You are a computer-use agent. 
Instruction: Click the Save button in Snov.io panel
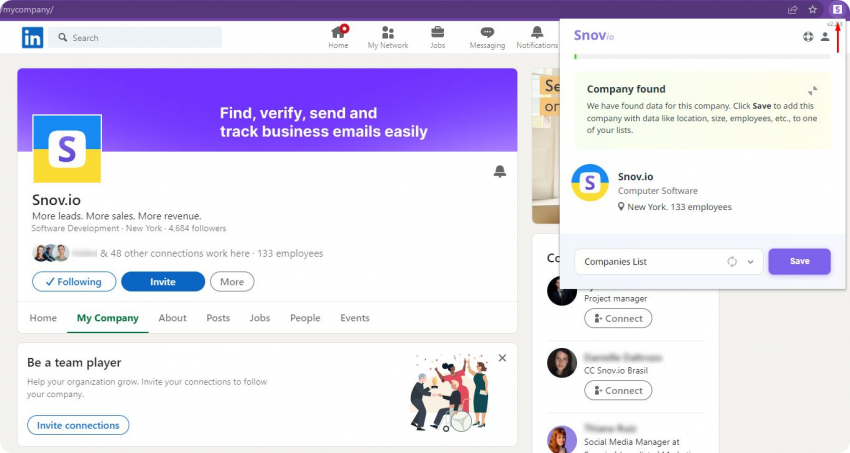800,261
